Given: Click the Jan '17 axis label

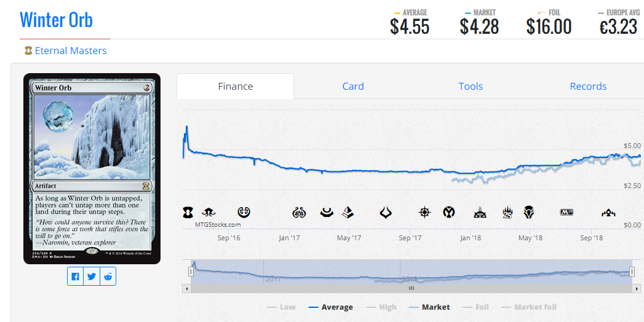Looking at the screenshot, I should point(289,238).
